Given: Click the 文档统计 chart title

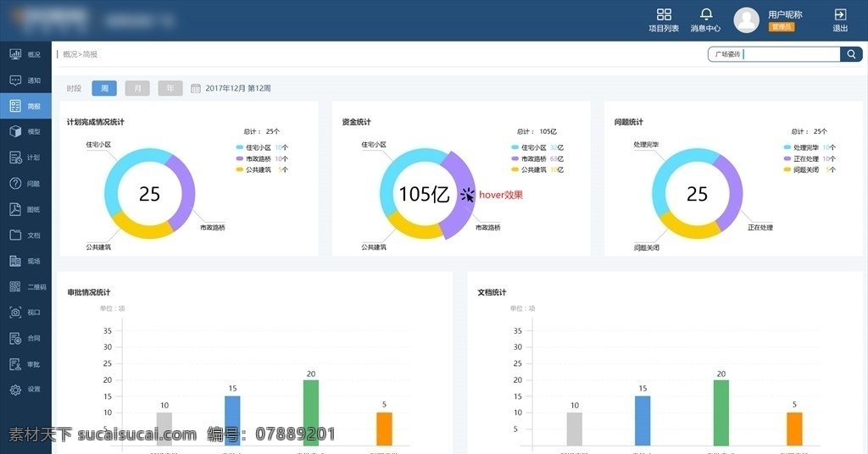Looking at the screenshot, I should [x=492, y=292].
